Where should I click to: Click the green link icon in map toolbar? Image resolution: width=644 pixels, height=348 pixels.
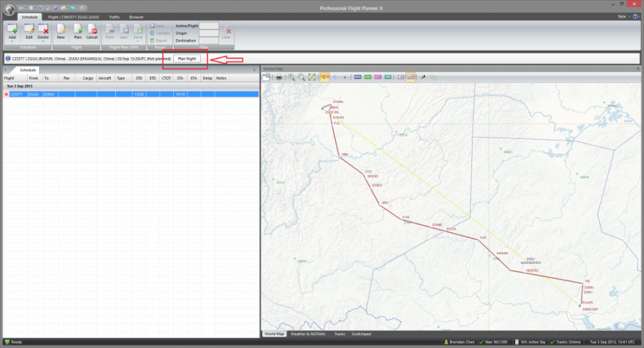point(433,77)
